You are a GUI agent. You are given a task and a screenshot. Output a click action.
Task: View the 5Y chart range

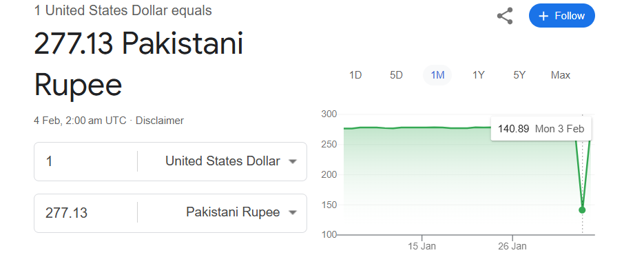click(519, 75)
